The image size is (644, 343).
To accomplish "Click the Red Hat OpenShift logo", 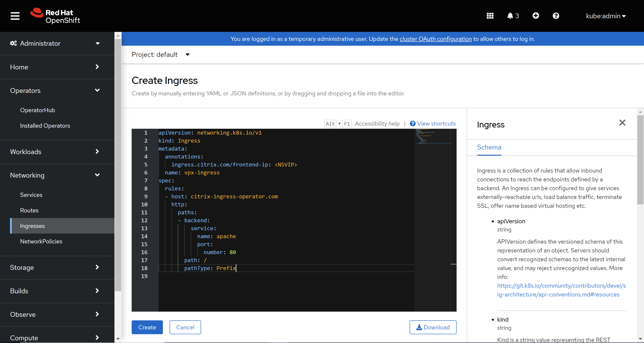I will (x=55, y=16).
